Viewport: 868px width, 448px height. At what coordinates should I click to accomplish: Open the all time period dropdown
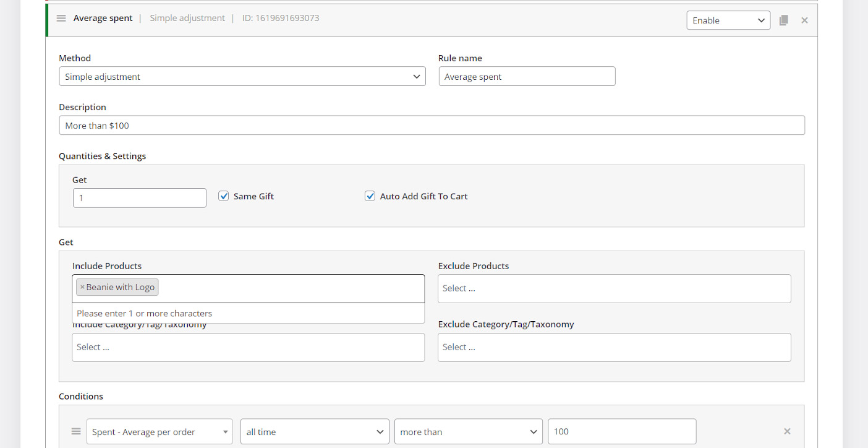(x=314, y=432)
